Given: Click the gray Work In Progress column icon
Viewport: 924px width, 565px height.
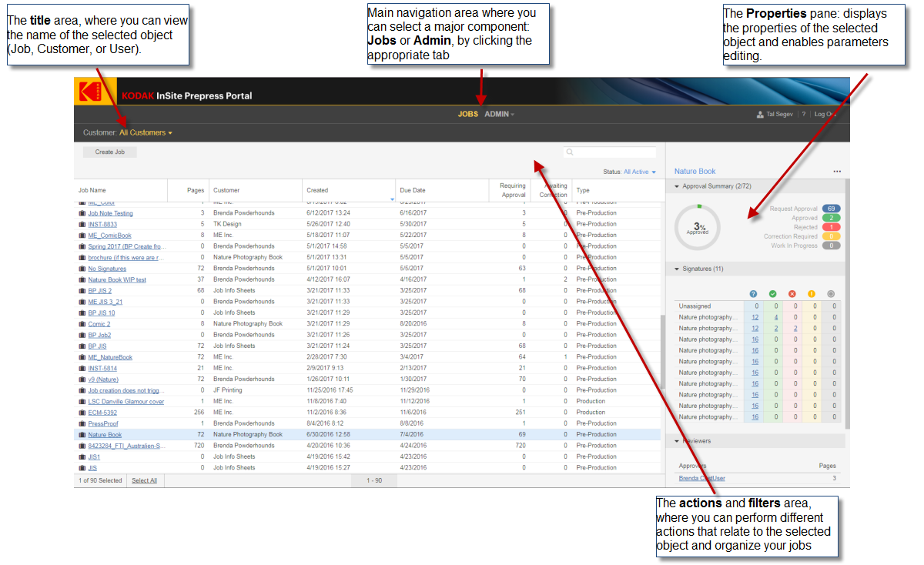Looking at the screenshot, I should coord(831,294).
